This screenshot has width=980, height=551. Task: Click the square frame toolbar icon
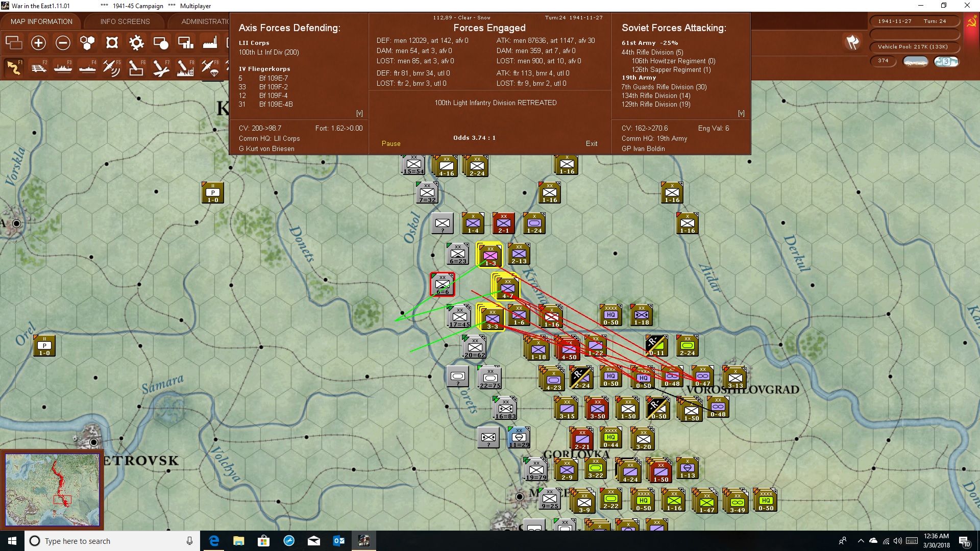tap(112, 43)
